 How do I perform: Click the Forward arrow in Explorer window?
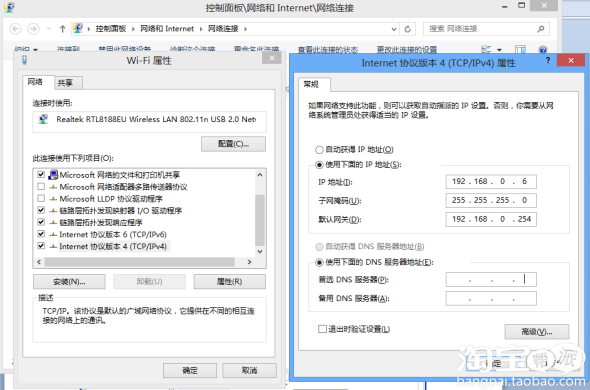pyautogui.click(x=33, y=29)
